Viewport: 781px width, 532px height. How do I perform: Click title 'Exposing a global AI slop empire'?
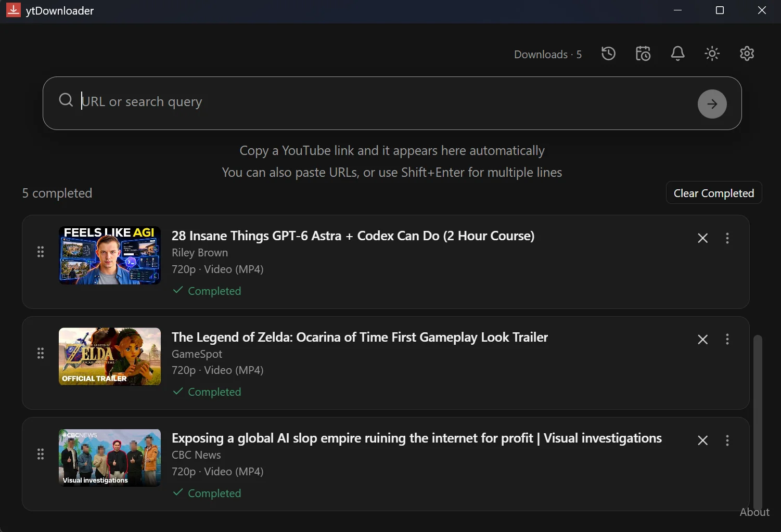(x=417, y=438)
